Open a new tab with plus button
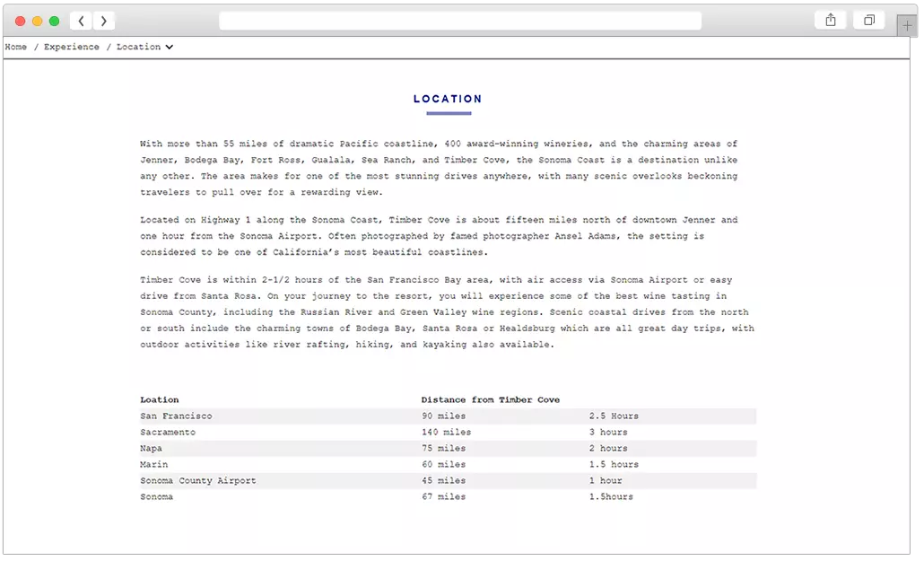Screen dimensions: 924x561 click(907, 26)
